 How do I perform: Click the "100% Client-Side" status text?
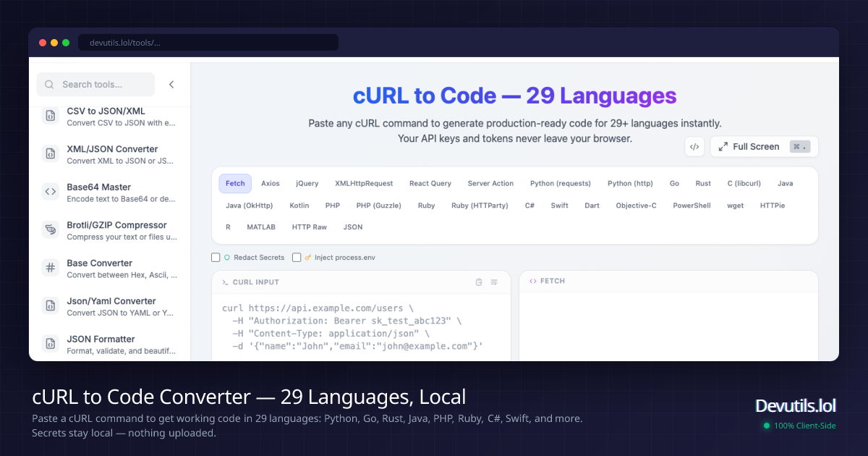[804, 426]
